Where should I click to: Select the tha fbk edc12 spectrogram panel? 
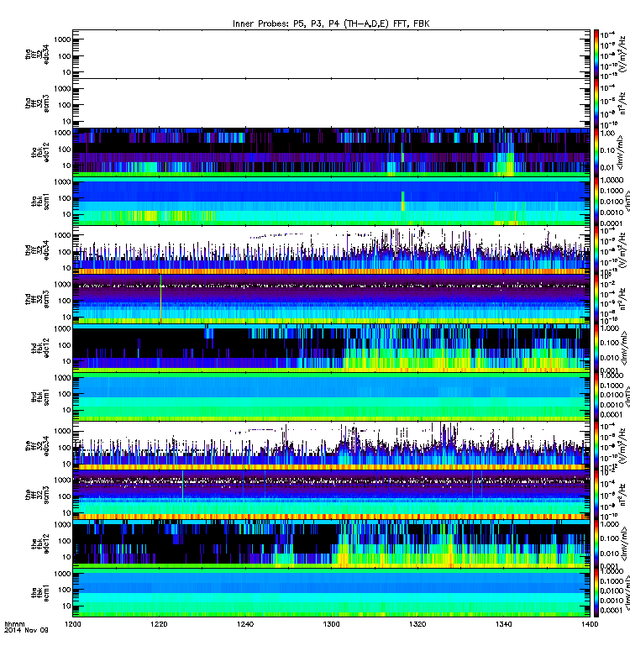(331, 152)
